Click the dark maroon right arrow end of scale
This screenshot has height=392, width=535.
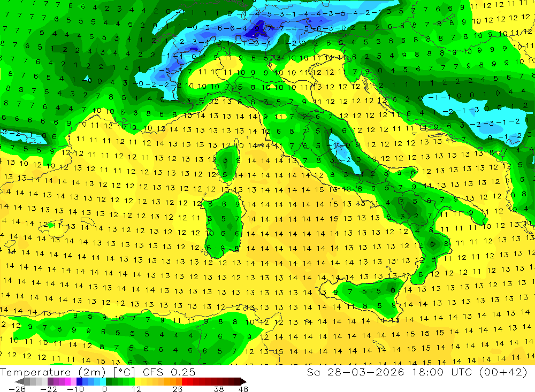243,381
